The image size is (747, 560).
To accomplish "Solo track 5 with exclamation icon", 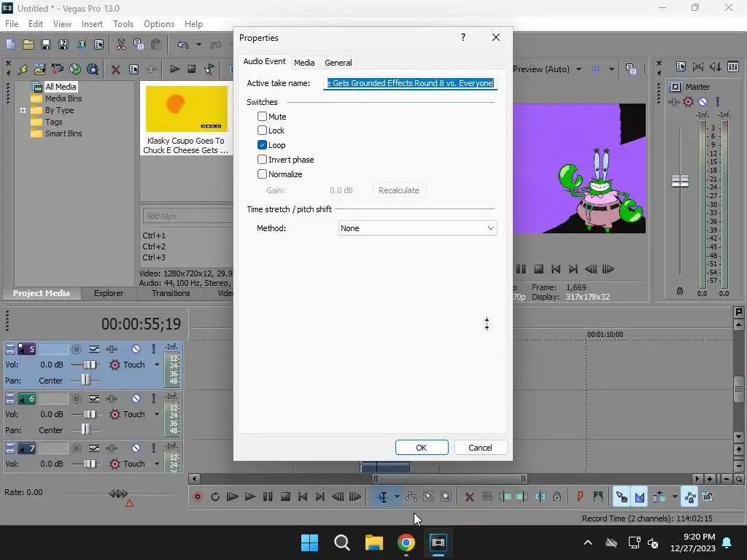I will point(153,349).
